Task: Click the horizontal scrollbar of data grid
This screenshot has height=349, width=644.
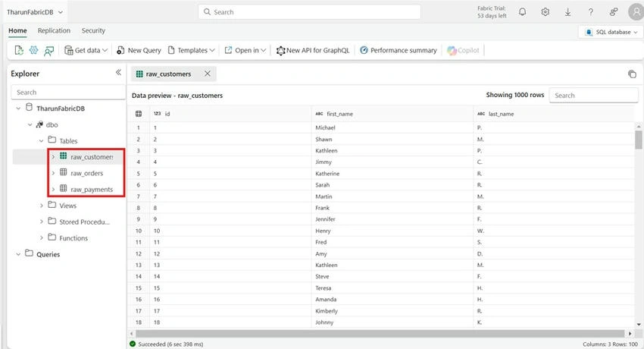Action: click(380, 333)
